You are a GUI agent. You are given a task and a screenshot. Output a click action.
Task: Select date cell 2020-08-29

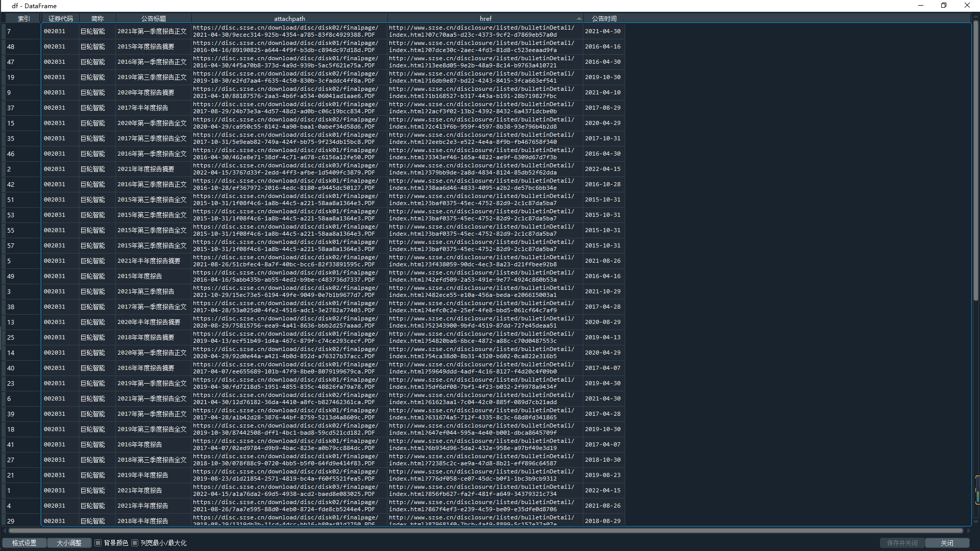[x=604, y=322]
